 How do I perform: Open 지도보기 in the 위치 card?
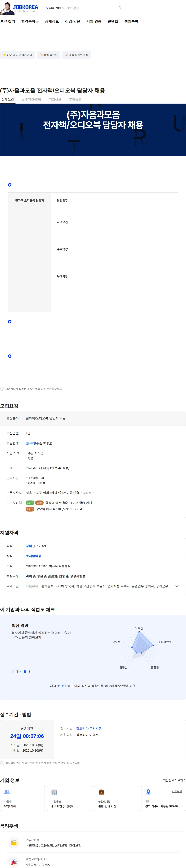point(177,791)
